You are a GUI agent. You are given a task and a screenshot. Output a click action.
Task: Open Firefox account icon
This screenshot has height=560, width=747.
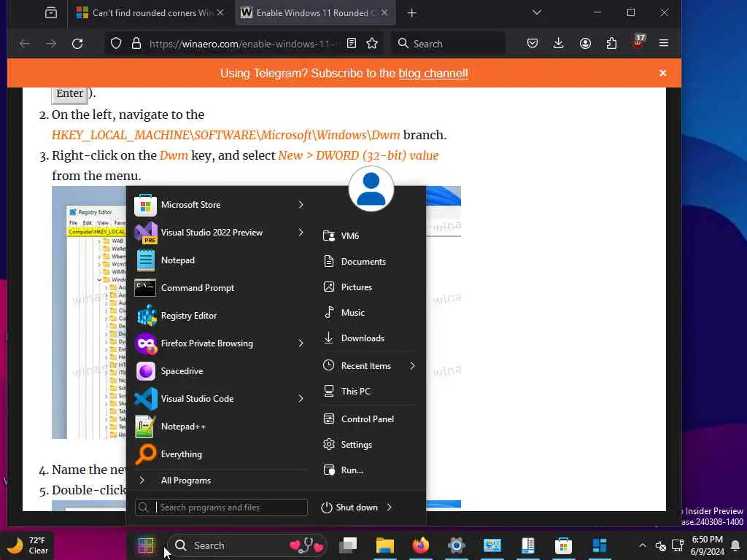click(585, 43)
